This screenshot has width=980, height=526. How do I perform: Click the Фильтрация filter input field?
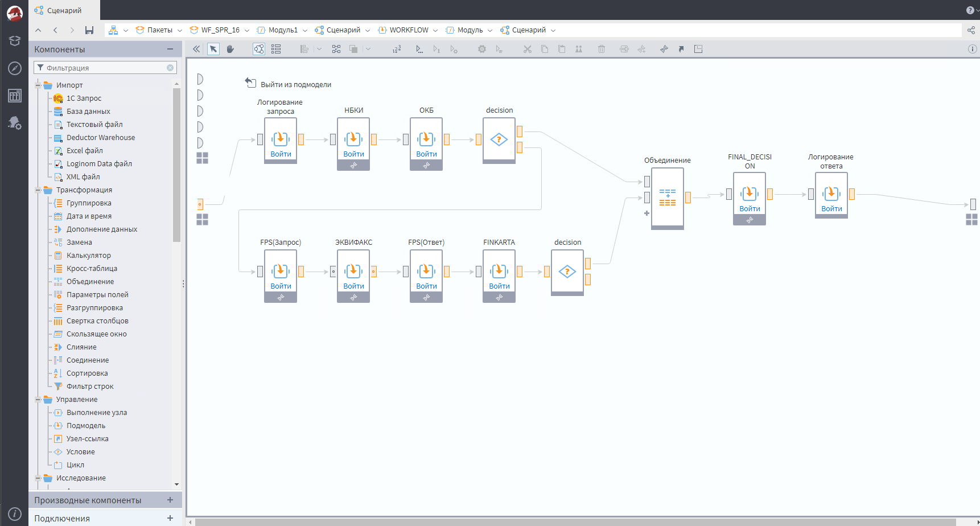pyautogui.click(x=105, y=68)
